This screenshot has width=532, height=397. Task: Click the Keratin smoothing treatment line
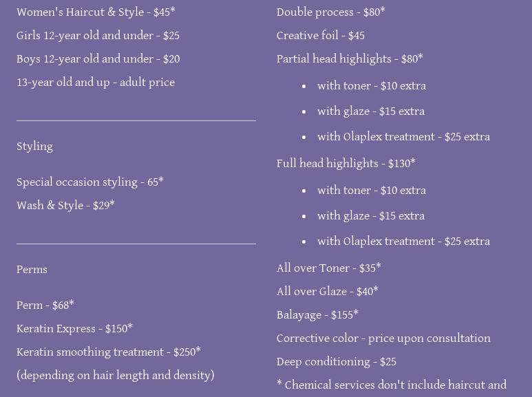point(109,352)
